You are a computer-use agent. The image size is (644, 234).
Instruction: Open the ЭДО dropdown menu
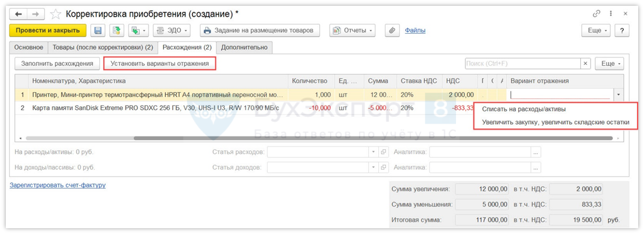172,30
